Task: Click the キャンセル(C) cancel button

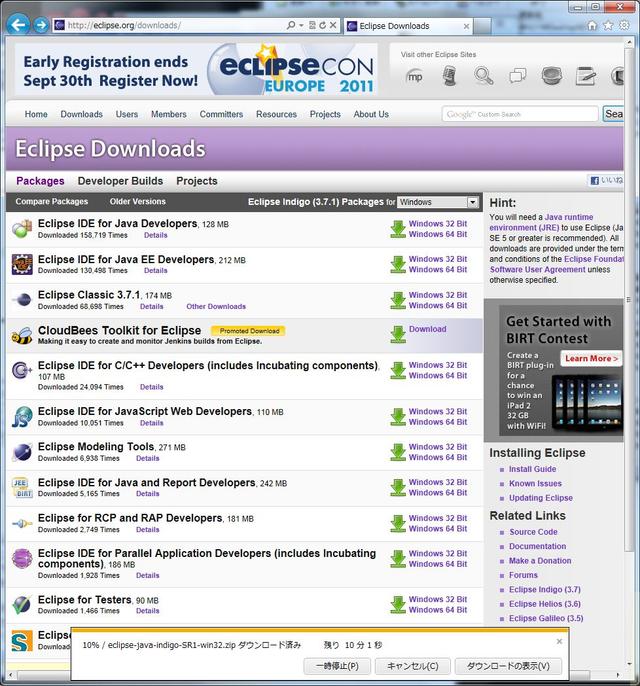Action: click(412, 666)
